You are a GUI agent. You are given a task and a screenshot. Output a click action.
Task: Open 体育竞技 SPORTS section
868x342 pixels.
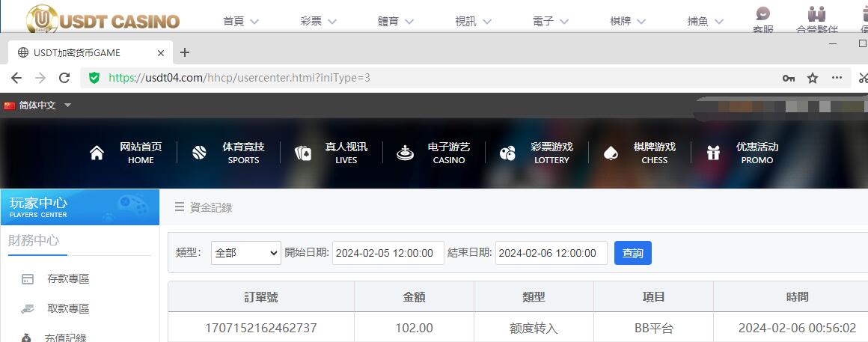coord(244,153)
